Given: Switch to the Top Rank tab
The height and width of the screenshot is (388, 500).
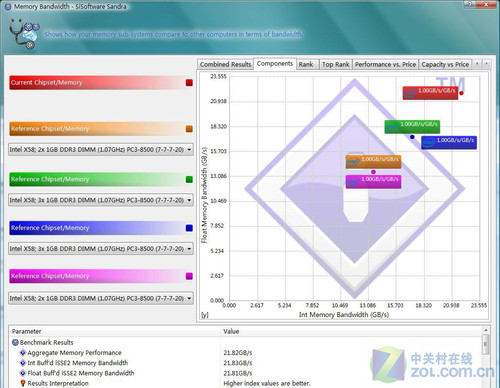Looking at the screenshot, I should coord(335,64).
